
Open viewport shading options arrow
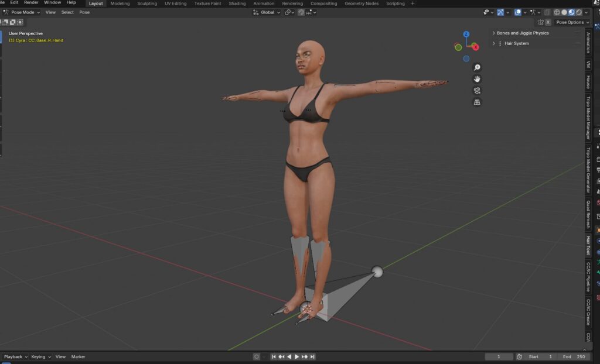(x=586, y=12)
